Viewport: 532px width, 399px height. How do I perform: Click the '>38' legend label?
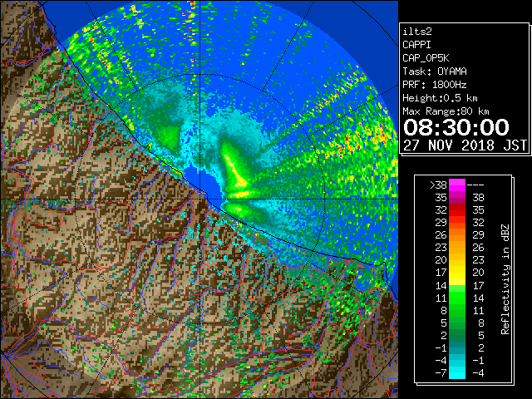pos(438,185)
